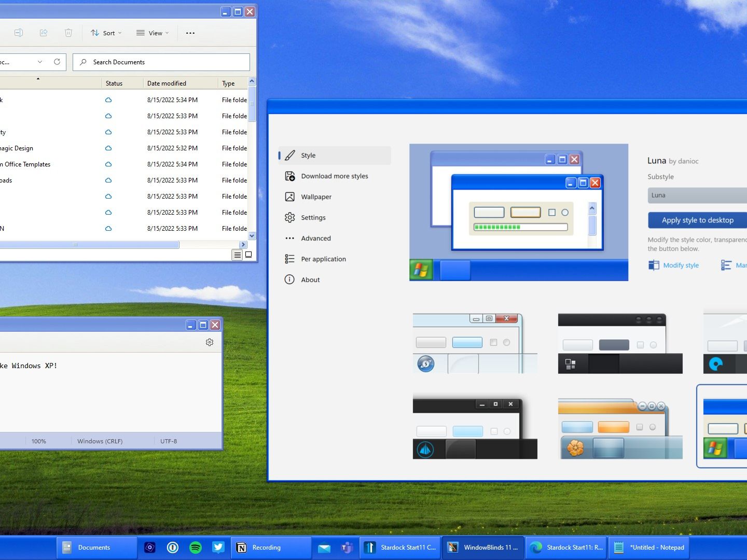Click Windows (CRLF) in Notepad status bar
This screenshot has height=560, width=747.
tap(100, 441)
